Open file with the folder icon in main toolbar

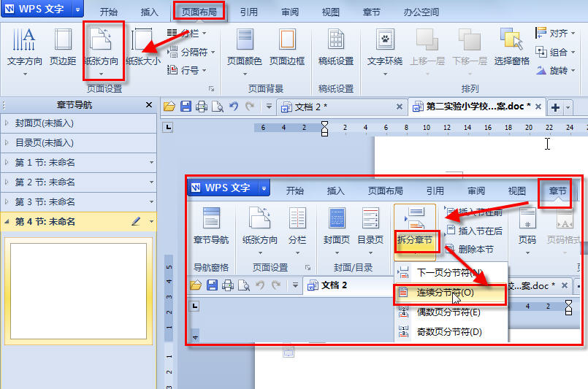coord(169,107)
